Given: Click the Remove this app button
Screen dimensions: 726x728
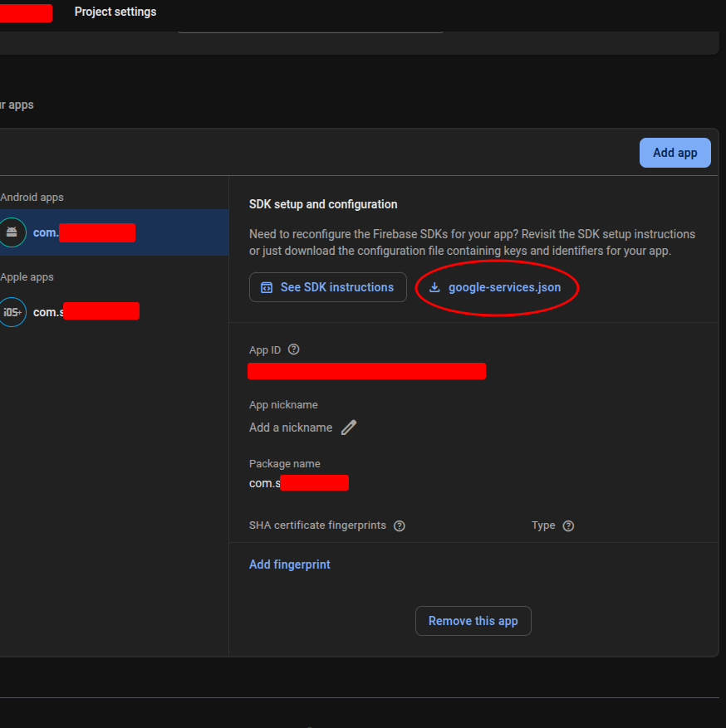Looking at the screenshot, I should tap(473, 621).
